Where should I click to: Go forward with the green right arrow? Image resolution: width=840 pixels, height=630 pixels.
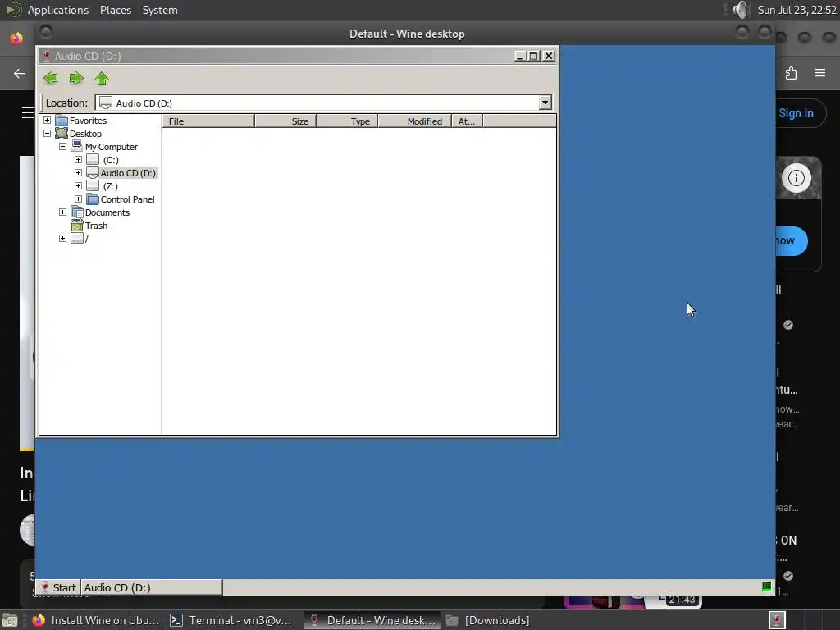(x=76, y=78)
